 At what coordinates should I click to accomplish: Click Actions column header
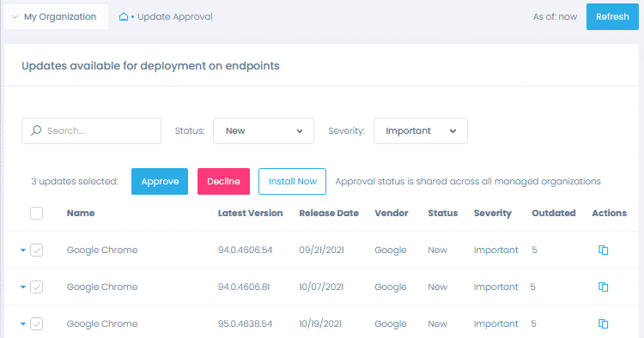tap(609, 214)
